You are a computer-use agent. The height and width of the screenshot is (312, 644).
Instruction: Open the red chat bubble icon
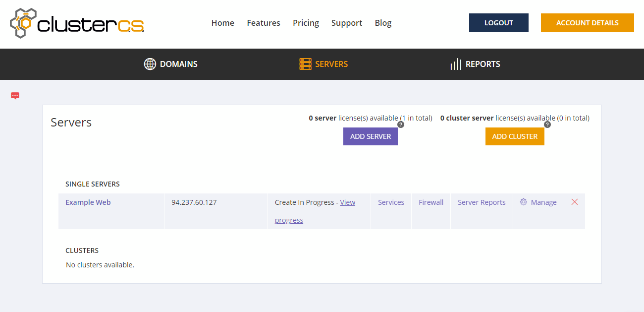(15, 96)
